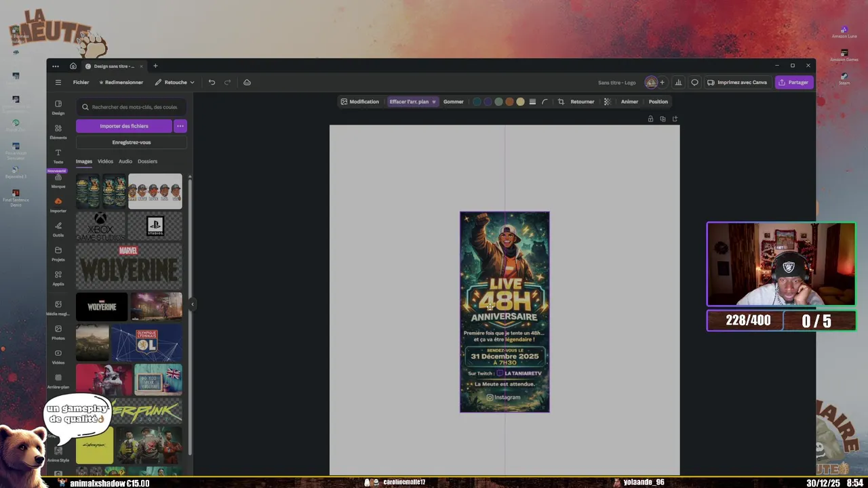Open a new tab with plus button
Viewport: 868px width, 488px height.
pos(155,66)
